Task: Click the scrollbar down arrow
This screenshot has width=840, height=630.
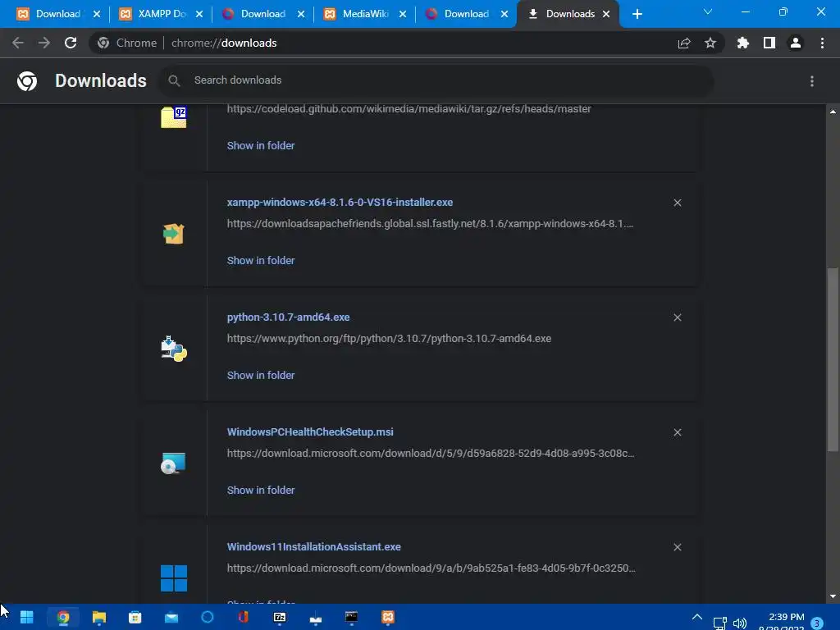Action: pos(833,596)
